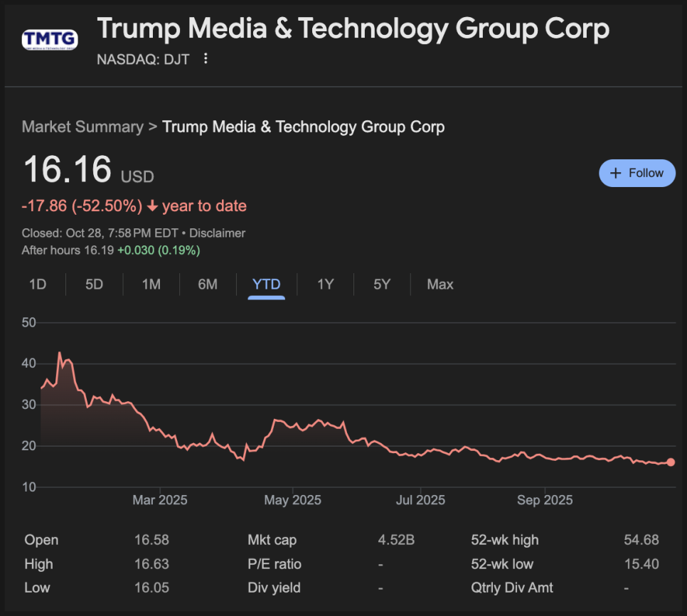
Task: Click the Mkt cap value 4.52B
Action: tap(396, 541)
